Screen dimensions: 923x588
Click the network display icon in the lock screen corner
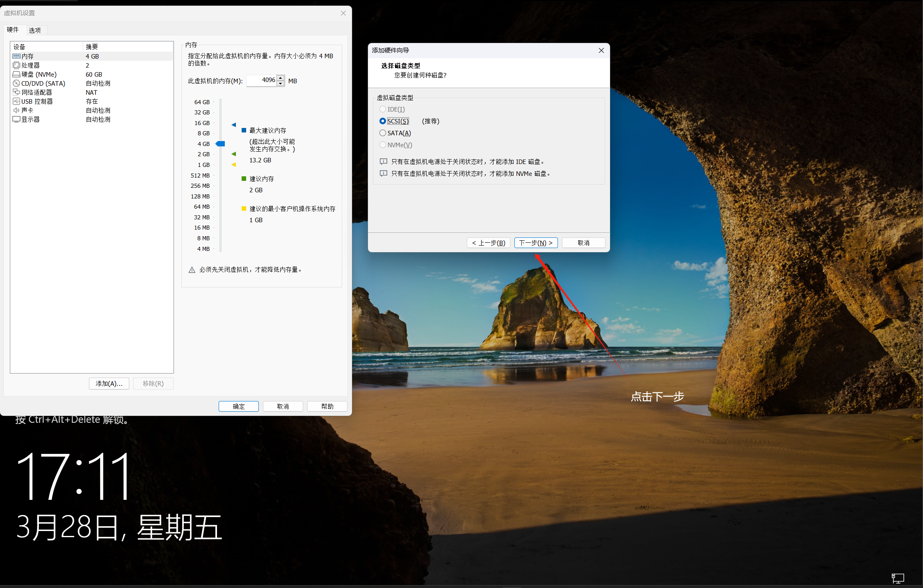[x=898, y=578]
